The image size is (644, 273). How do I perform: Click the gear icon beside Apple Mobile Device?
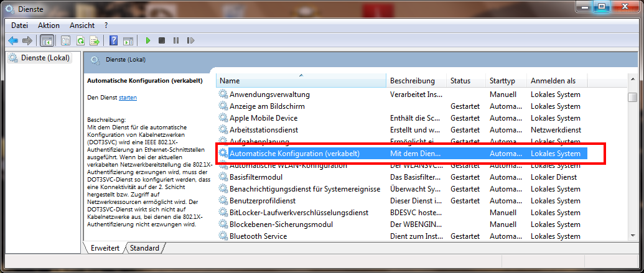[x=223, y=118]
